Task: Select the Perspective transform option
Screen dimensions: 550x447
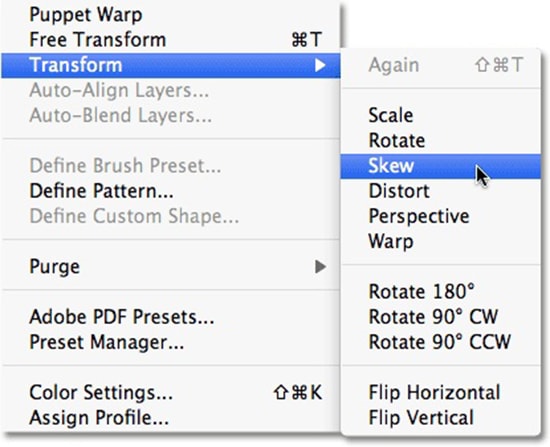Action: click(x=440, y=216)
